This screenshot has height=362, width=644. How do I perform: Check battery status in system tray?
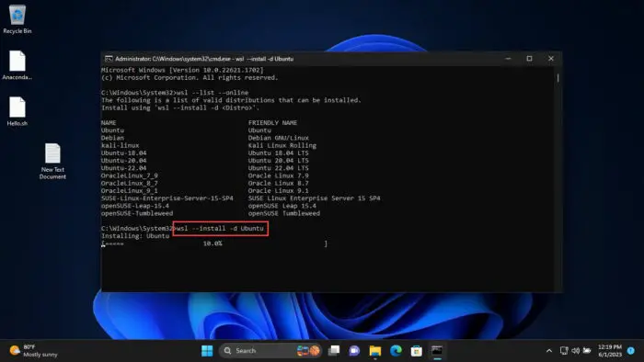[x=587, y=351]
